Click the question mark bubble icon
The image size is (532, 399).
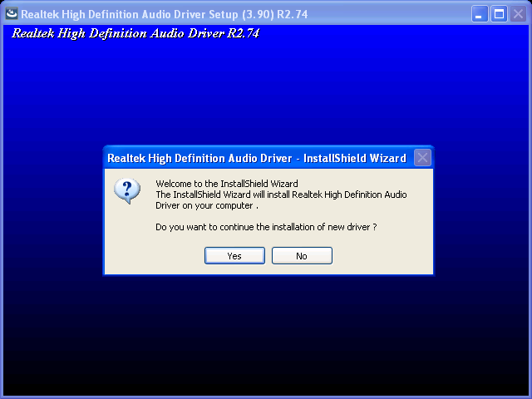127,190
